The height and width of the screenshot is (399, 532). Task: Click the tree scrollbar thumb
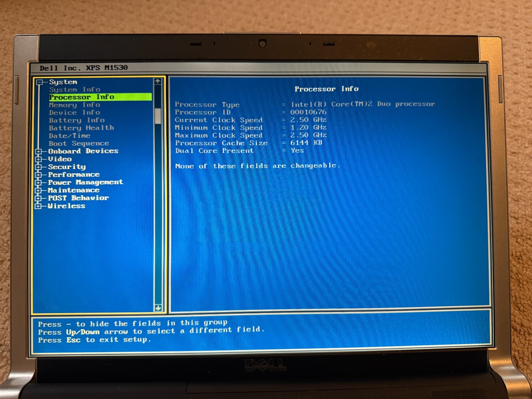[x=158, y=116]
